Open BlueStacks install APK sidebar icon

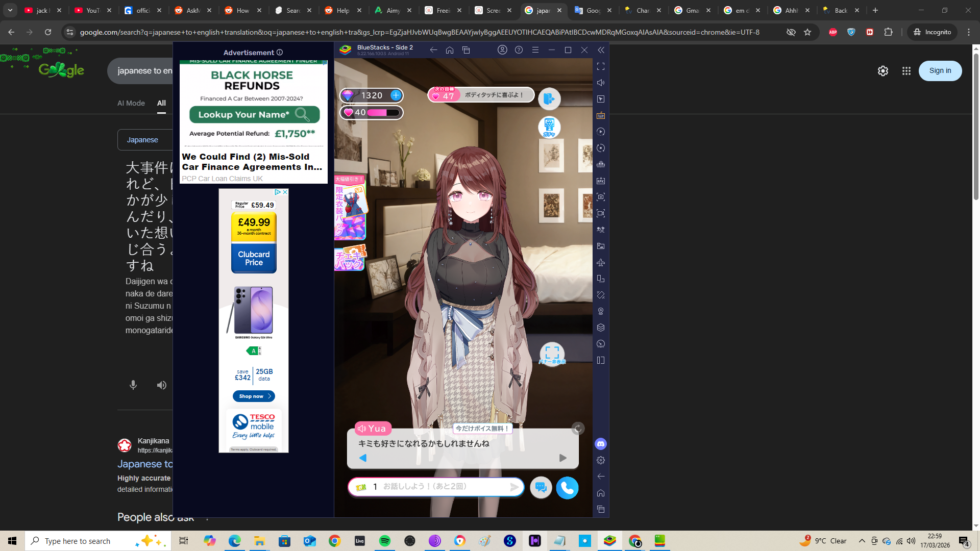pos(601,181)
